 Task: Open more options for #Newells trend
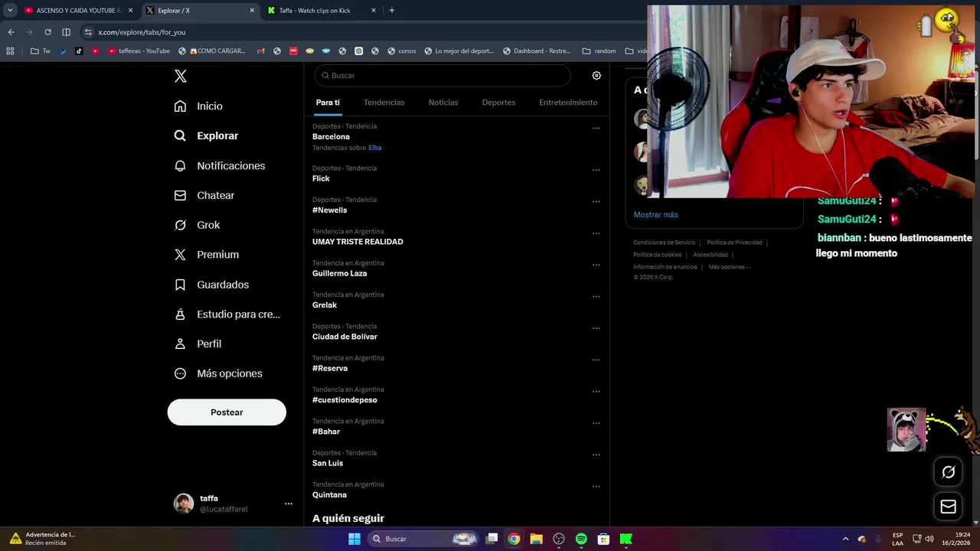(596, 201)
